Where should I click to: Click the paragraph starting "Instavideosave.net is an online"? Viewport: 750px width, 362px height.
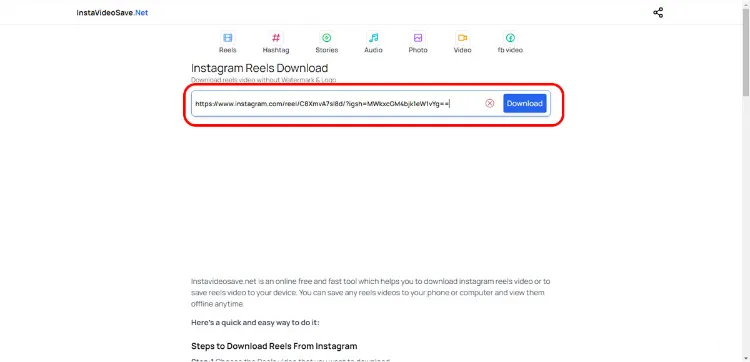tap(371, 293)
